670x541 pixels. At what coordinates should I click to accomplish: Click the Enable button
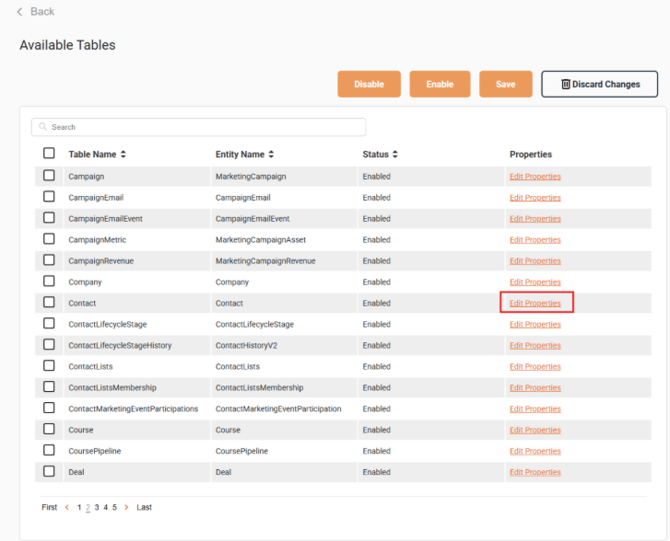[x=440, y=85]
